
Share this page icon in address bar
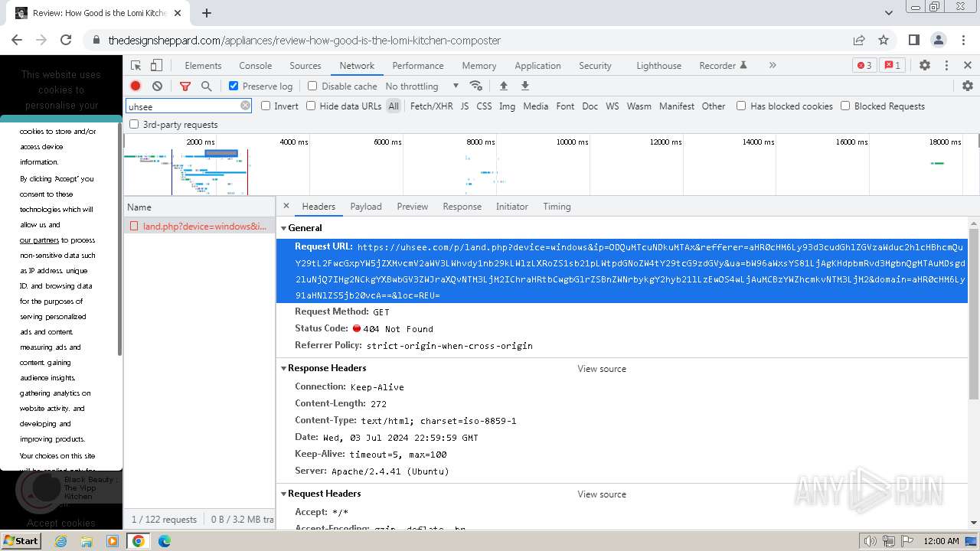point(859,40)
